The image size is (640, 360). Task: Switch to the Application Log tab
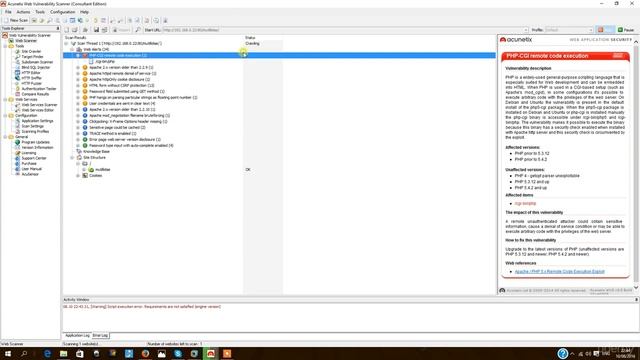coord(77,336)
